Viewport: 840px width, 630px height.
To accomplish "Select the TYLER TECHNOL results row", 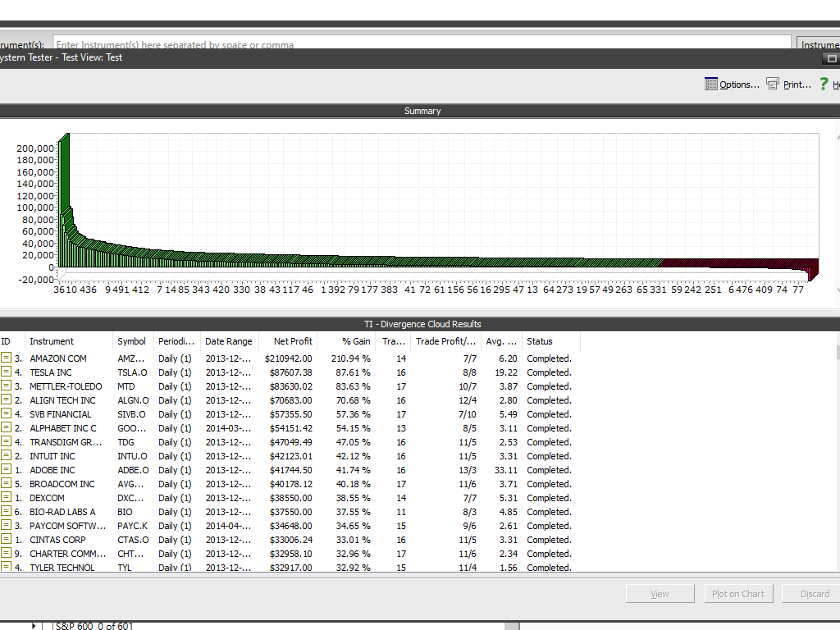I will [x=246, y=568].
